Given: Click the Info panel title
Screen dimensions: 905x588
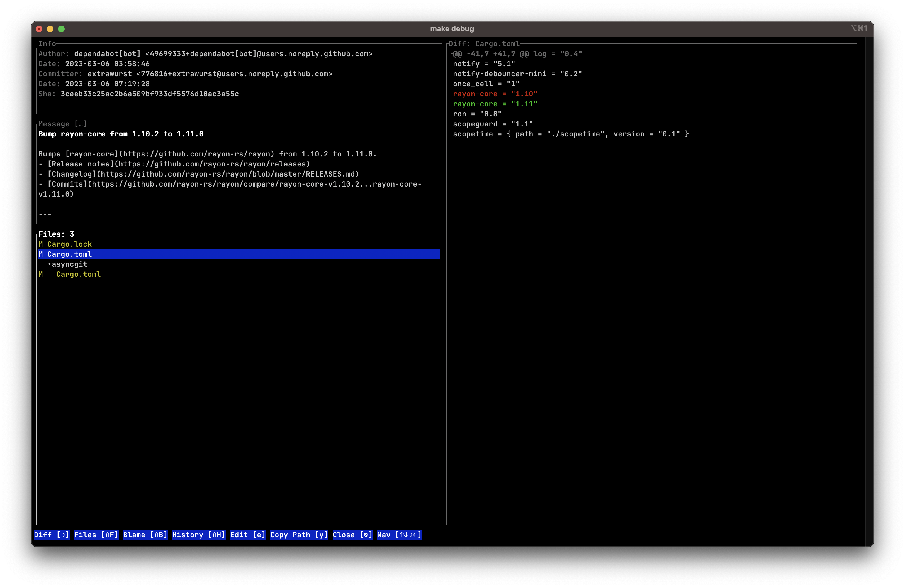Looking at the screenshot, I should click(x=47, y=44).
